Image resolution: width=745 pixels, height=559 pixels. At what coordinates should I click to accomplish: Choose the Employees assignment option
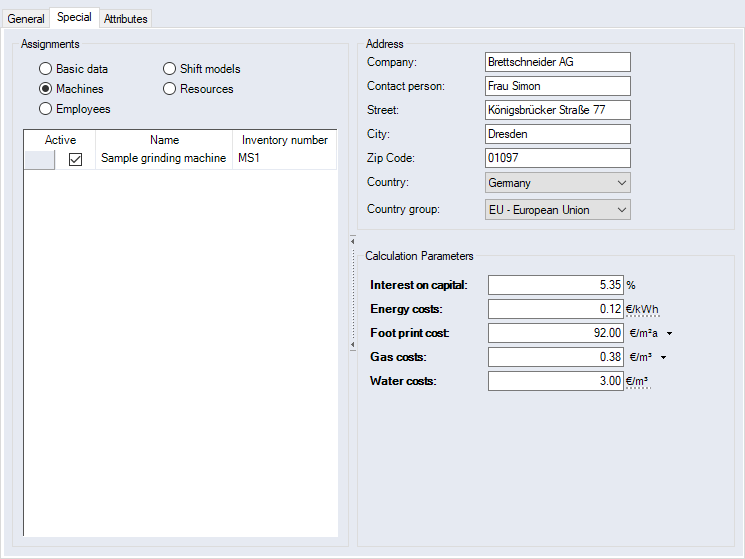(x=45, y=109)
